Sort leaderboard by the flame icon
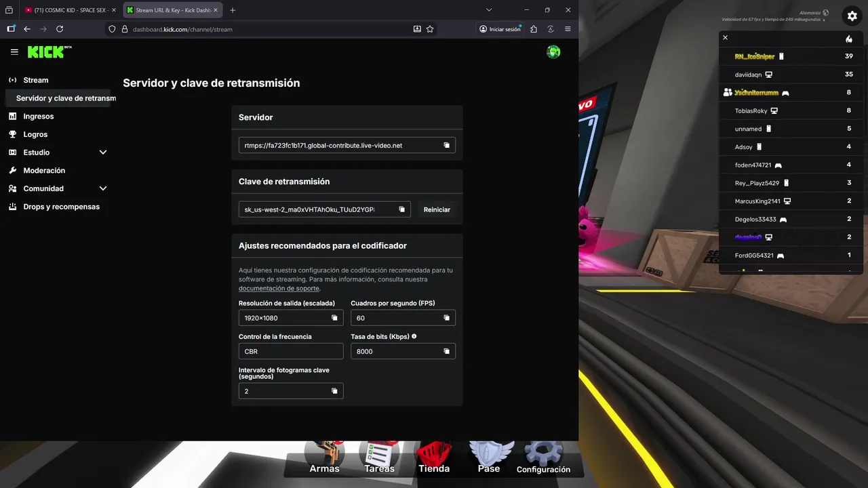868x488 pixels. click(849, 39)
